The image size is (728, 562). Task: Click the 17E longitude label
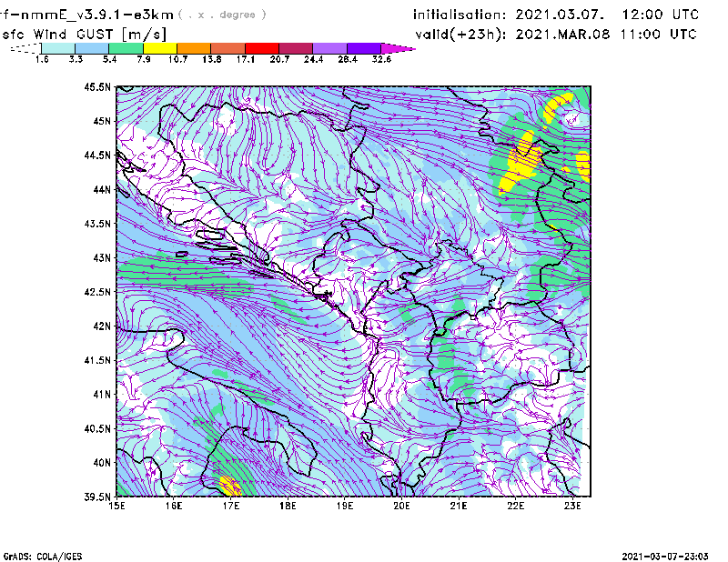pos(231,506)
